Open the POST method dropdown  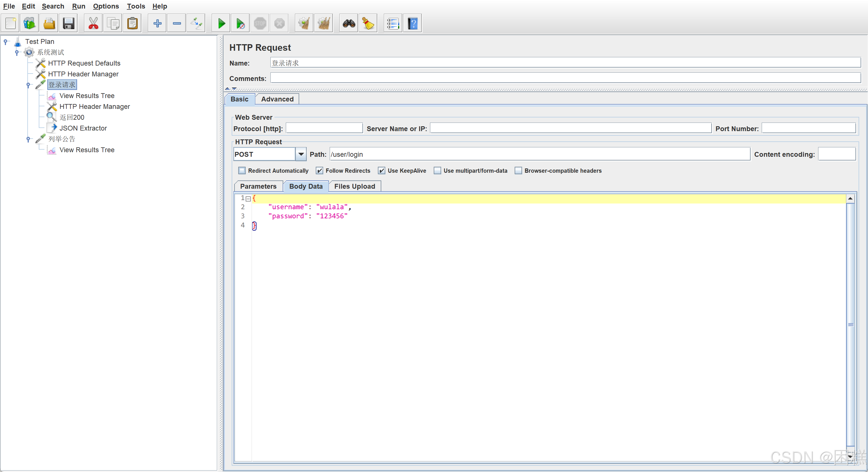coord(301,154)
